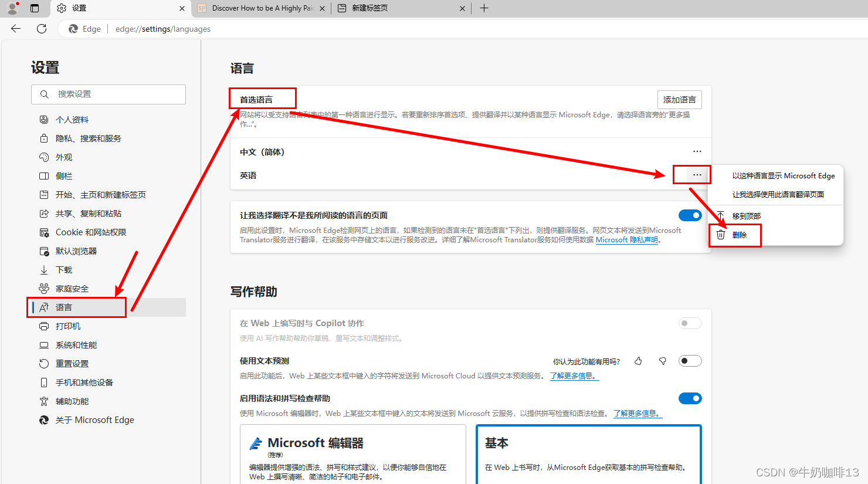This screenshot has width=868, height=484.
Task: Open 重置设置 reset icon
Action: (44, 364)
